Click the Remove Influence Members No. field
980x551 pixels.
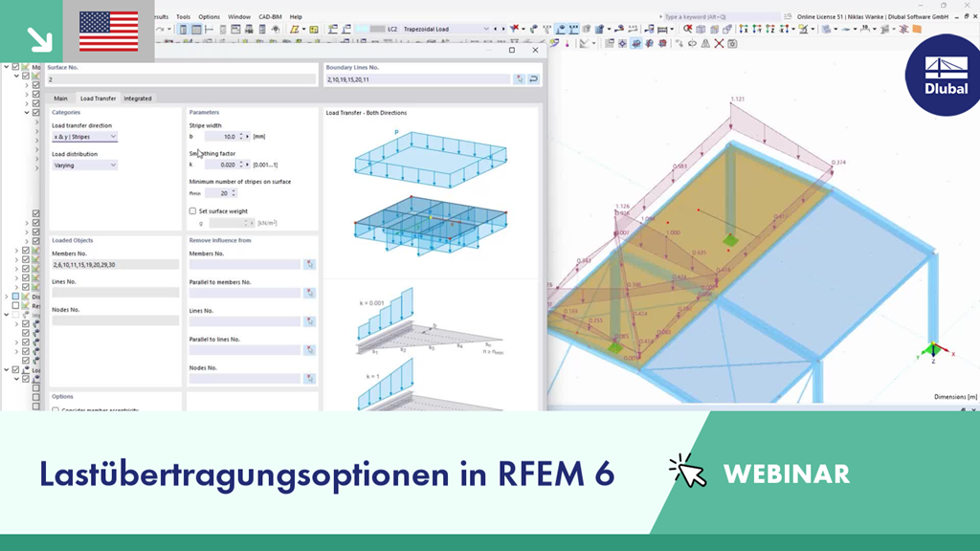click(x=245, y=265)
